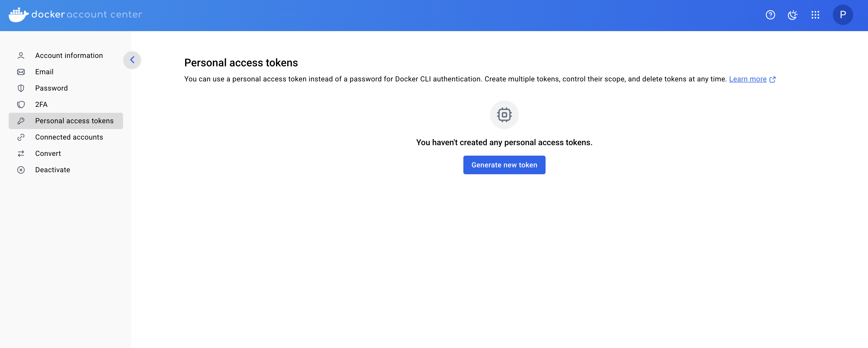Click the Password shield icon
This screenshot has height=348, width=868.
tap(21, 88)
